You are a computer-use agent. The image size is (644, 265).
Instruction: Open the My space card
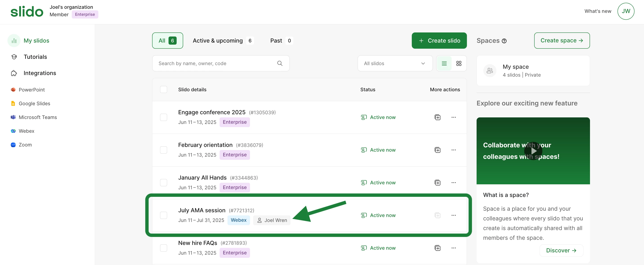533,71
